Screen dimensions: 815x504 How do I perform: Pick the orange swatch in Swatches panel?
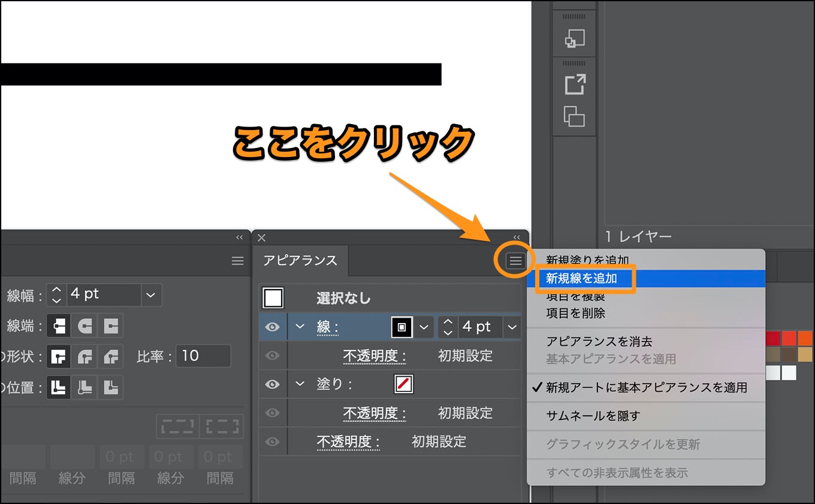click(x=805, y=338)
